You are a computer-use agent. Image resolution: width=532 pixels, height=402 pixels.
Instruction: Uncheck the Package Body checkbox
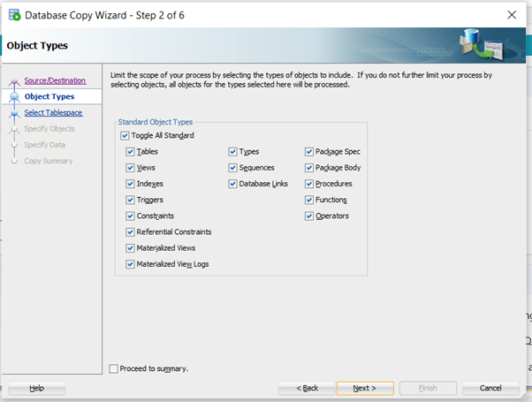310,168
